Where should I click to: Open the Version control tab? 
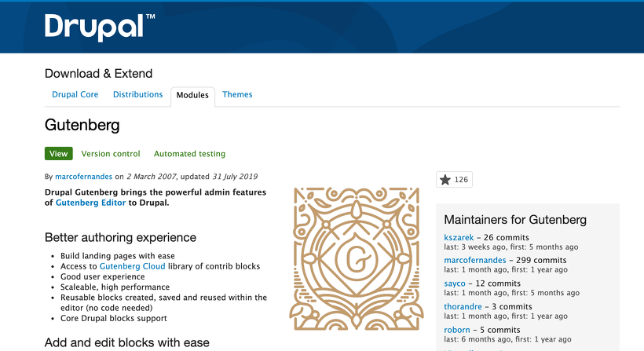coord(111,154)
